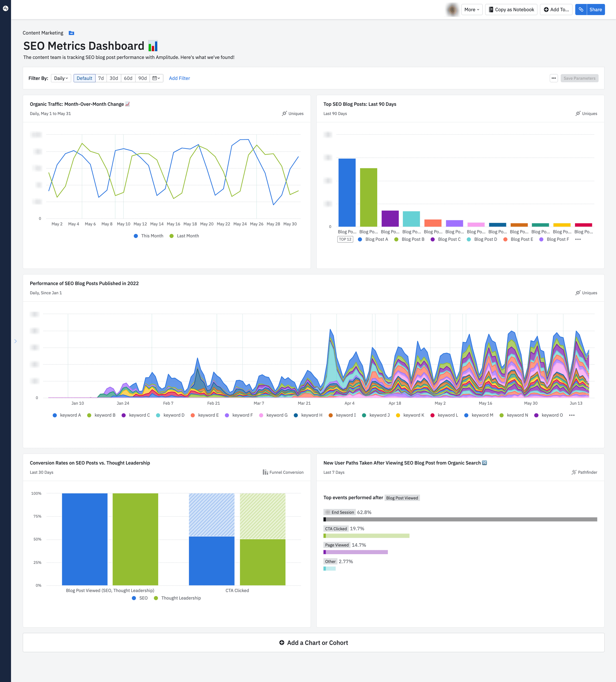Expand hidden keywords via the ellipsis in chart legend
This screenshot has width=616, height=682.
572,415
